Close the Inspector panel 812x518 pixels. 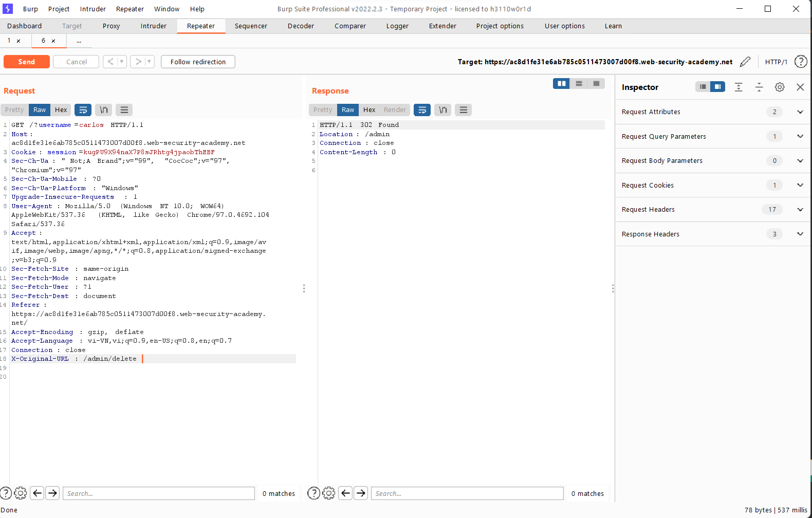click(x=800, y=87)
